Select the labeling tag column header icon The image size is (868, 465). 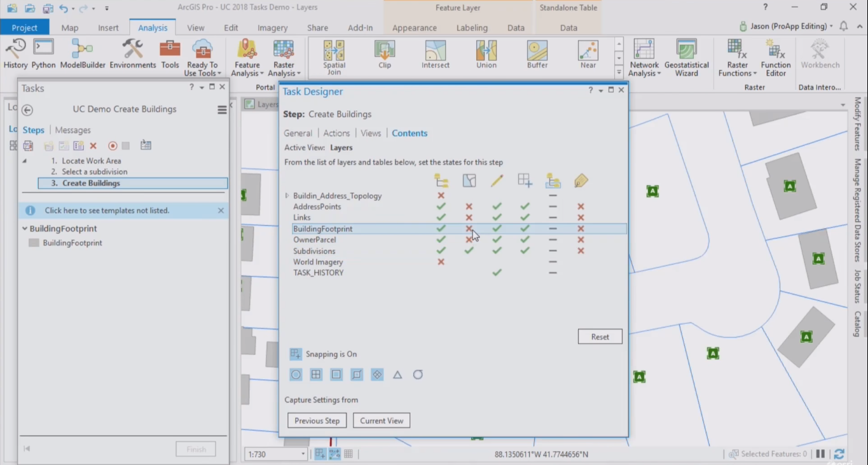pos(581,181)
